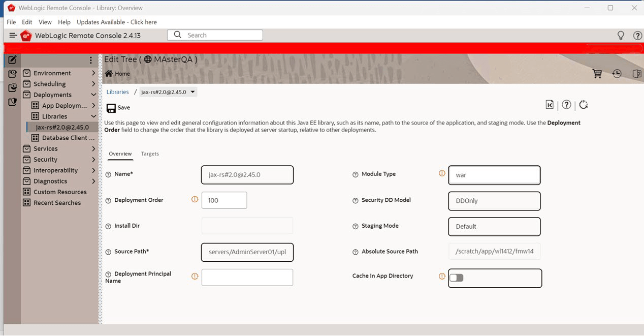Expand the App Deployments node

pyautogui.click(x=93, y=106)
